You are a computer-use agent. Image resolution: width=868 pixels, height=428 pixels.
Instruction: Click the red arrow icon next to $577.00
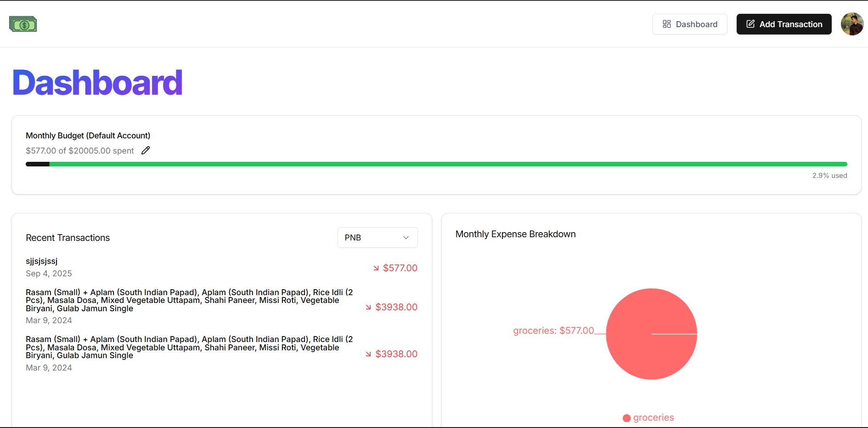376,268
